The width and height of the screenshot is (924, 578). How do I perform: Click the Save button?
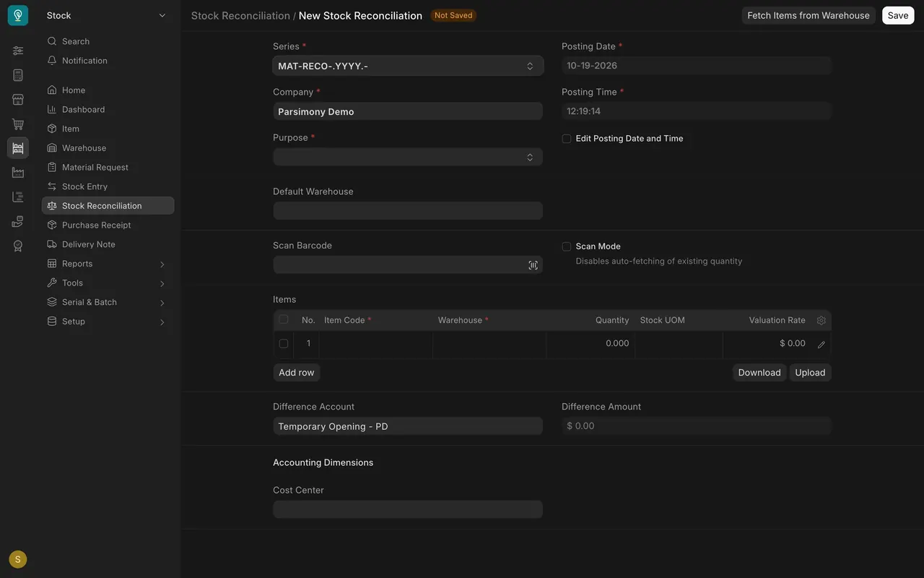[898, 15]
